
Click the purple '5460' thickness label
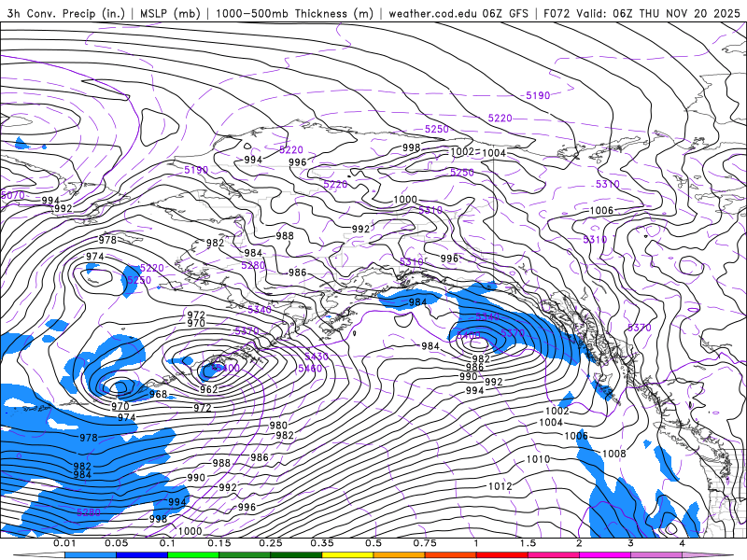tap(310, 368)
